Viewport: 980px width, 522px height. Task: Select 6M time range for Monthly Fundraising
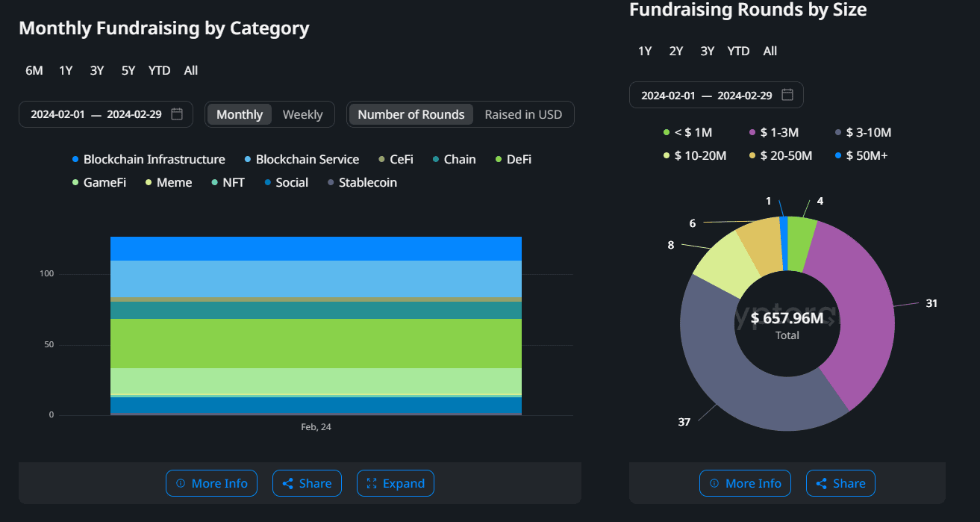click(x=34, y=70)
